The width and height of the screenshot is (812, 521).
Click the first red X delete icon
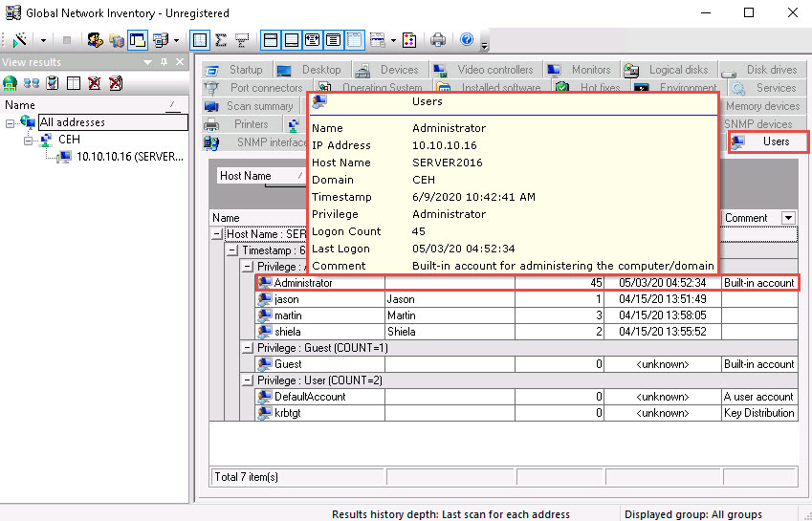(95, 83)
